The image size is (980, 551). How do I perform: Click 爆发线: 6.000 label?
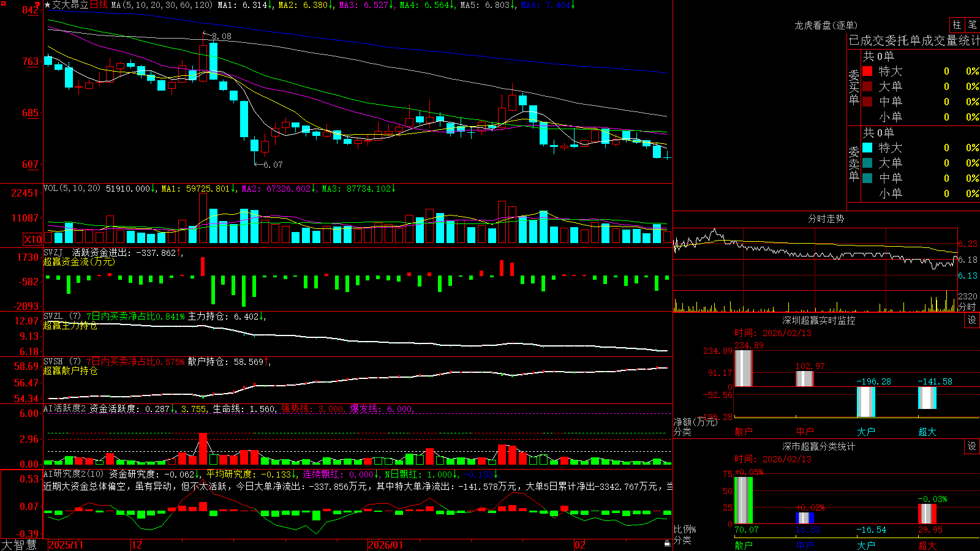click(x=382, y=408)
